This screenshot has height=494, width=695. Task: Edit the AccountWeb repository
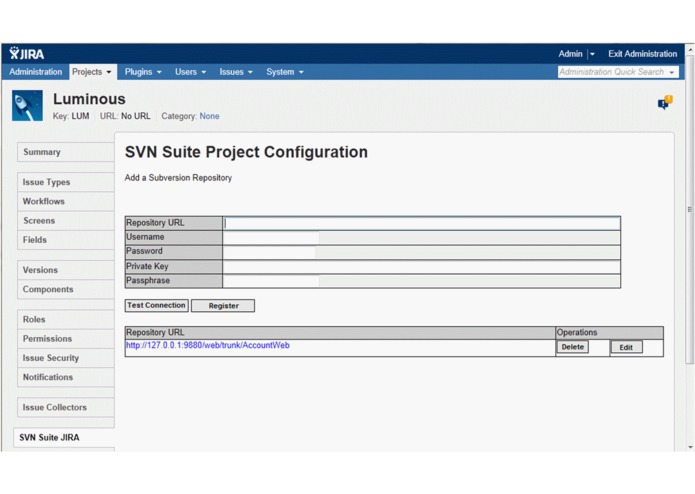[x=626, y=347]
